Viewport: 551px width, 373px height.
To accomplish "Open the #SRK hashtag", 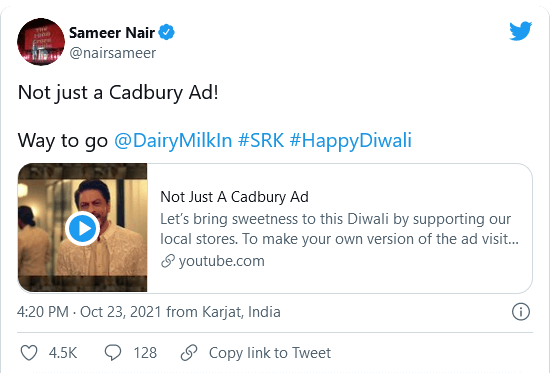I will tap(261, 140).
